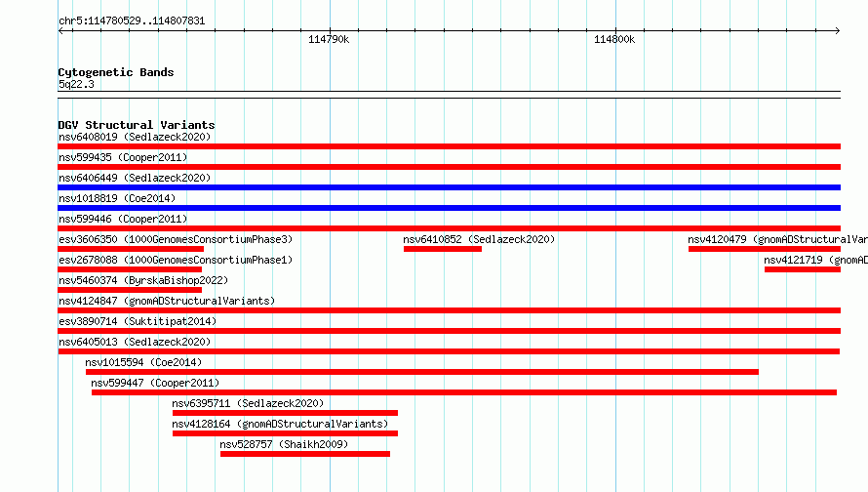Open nsv4124847 (gnomADStructuralVariants) label
Image resolution: width=868 pixels, height=492 pixels.
click(x=167, y=301)
